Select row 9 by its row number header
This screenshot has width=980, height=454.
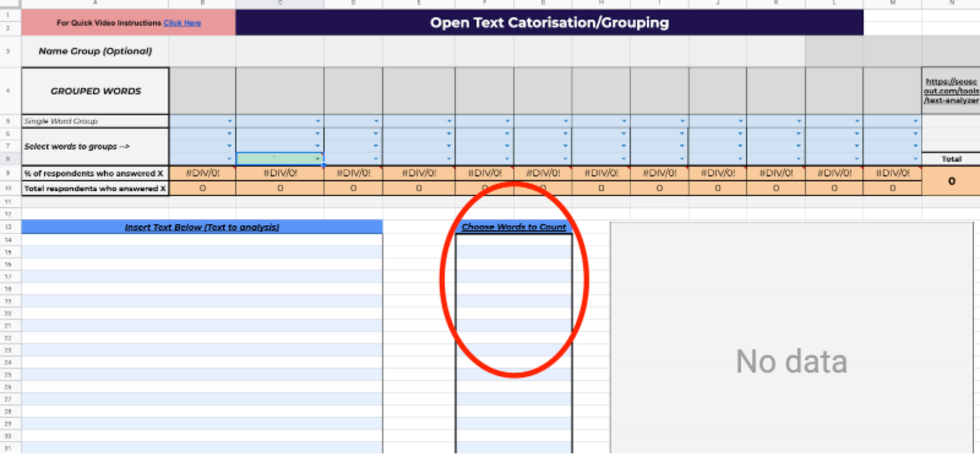8,173
